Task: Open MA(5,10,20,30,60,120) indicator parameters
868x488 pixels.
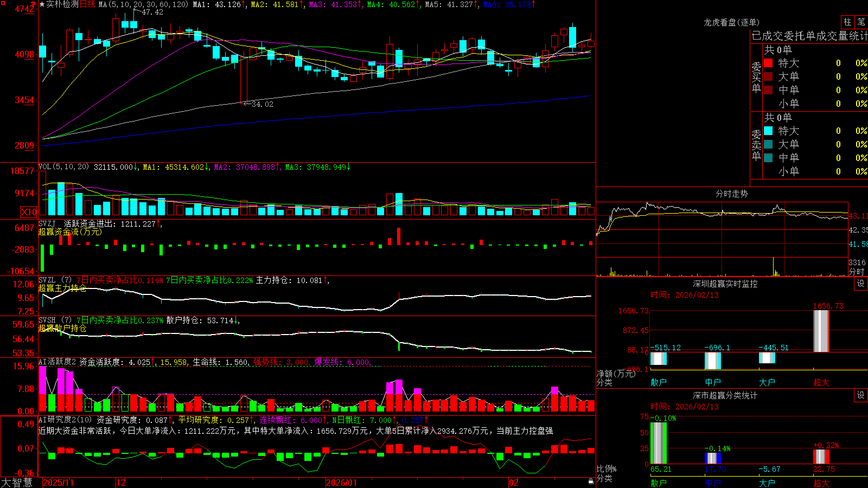Action: pos(143,4)
